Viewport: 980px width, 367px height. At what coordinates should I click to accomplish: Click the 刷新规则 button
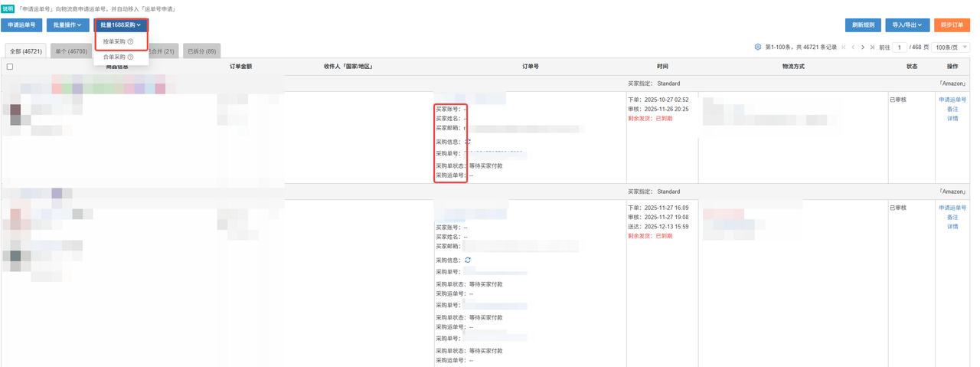(863, 25)
